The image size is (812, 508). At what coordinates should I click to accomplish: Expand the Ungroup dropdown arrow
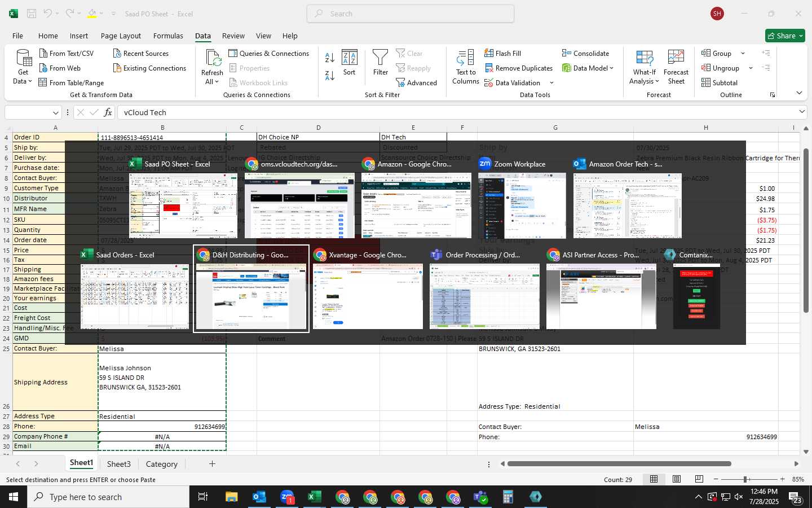pos(751,68)
